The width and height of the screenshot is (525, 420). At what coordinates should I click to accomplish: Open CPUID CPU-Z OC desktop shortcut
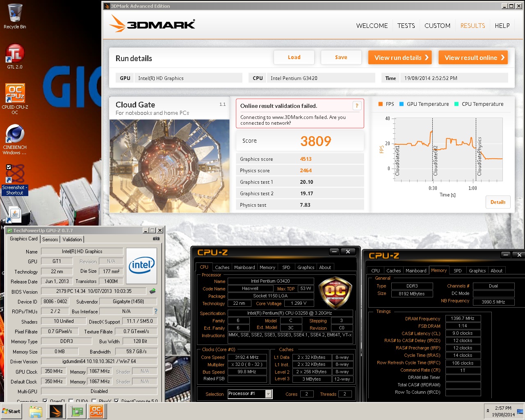[x=15, y=98]
